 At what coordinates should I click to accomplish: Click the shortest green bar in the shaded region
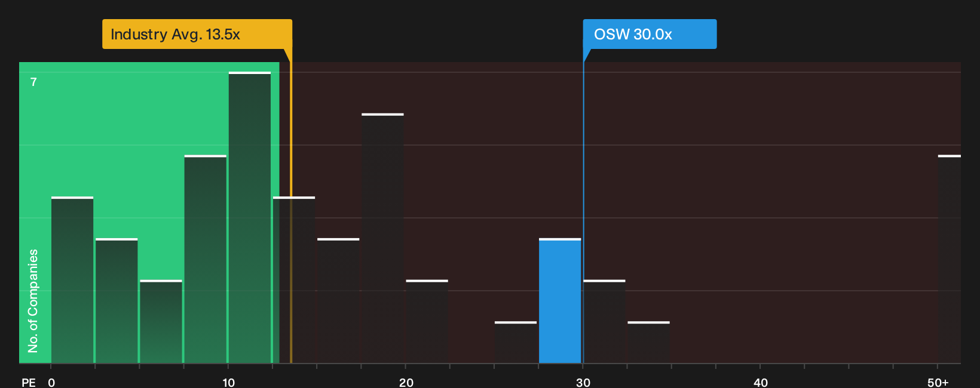point(161,322)
